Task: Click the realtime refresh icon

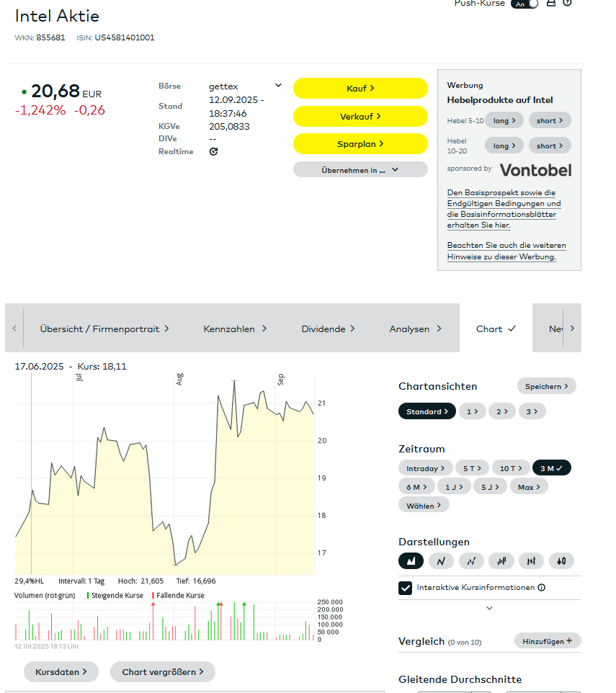Action: coord(213,151)
